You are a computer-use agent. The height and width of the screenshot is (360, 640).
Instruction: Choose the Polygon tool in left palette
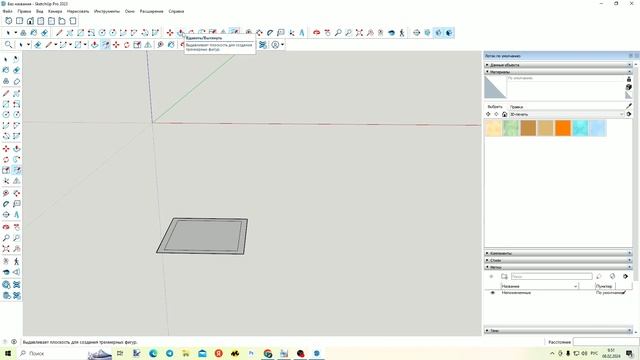pyautogui.click(x=16, y=115)
